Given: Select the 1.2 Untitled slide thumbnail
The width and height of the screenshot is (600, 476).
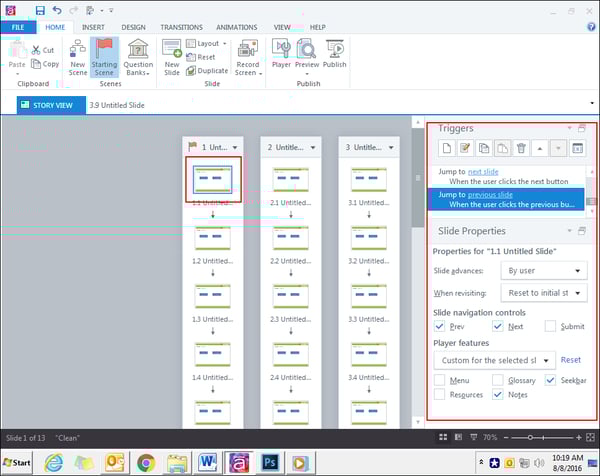Looking at the screenshot, I should click(x=213, y=238).
